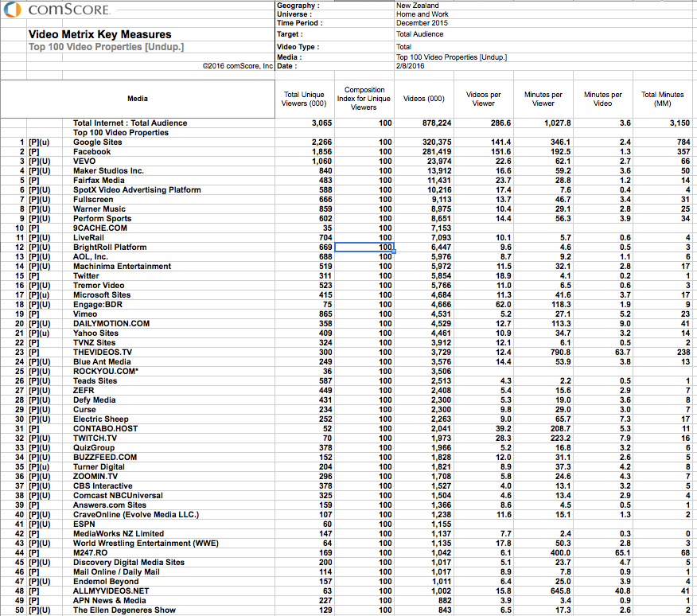Select the Total Internet : Total Audience cell
Screen dimensions: 697x616
pos(130,123)
